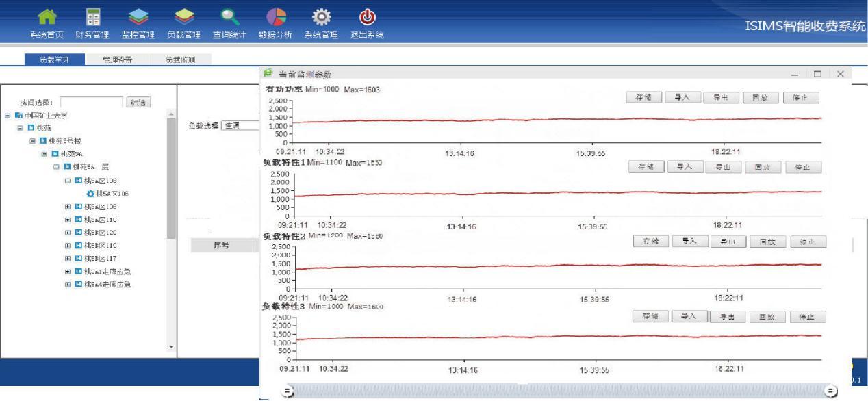Click 回放 button in 负载特性1 chart
The width and height of the screenshot is (868, 401).
(x=763, y=168)
